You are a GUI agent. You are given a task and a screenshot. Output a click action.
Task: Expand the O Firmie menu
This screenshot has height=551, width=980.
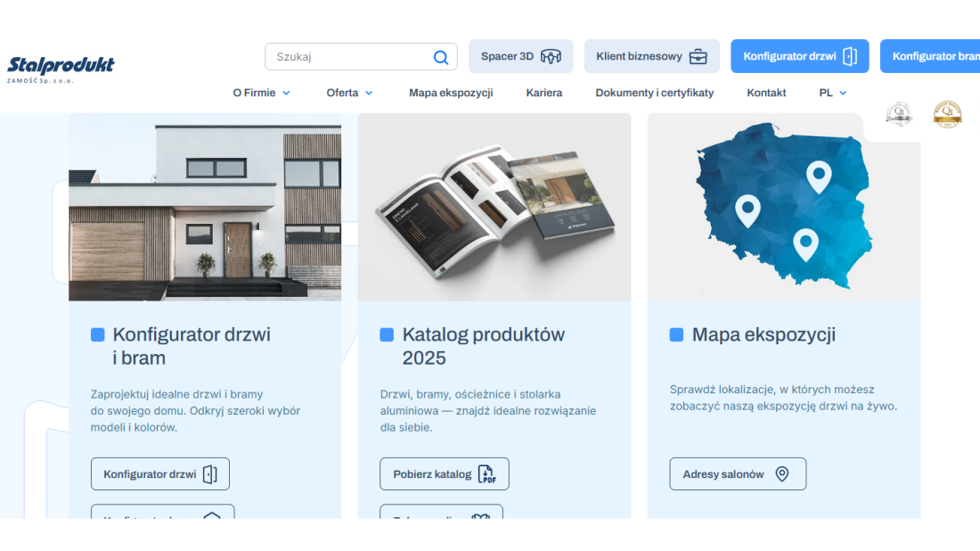(261, 93)
